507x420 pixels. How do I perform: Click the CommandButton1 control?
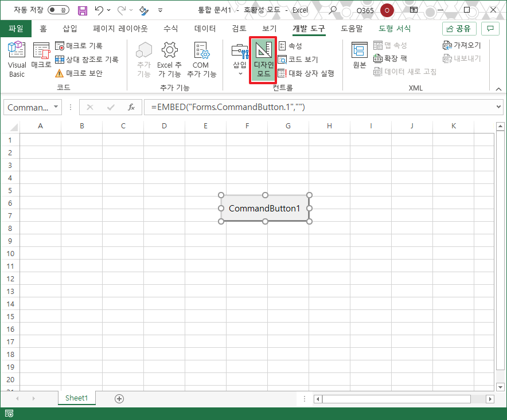tap(265, 209)
